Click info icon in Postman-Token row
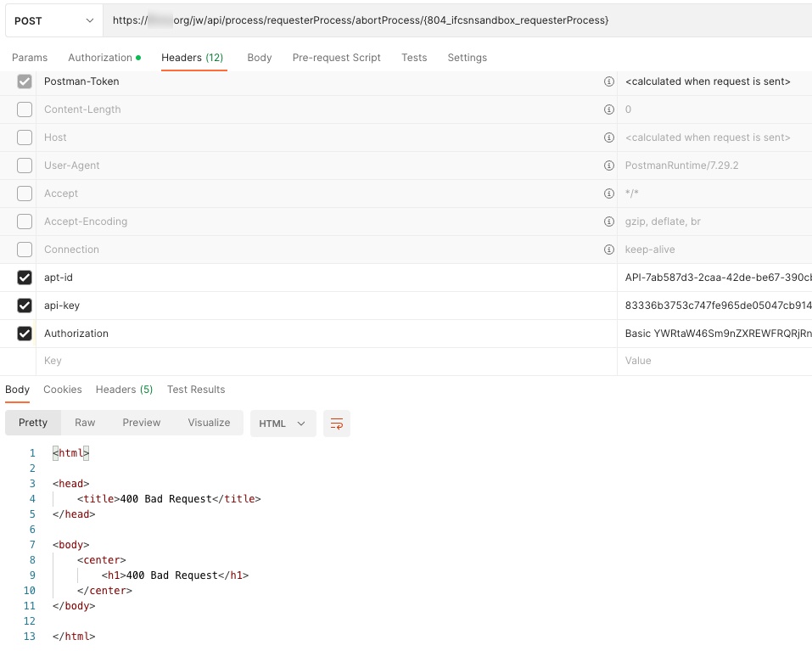Viewport: 812px width, 651px height. point(608,81)
